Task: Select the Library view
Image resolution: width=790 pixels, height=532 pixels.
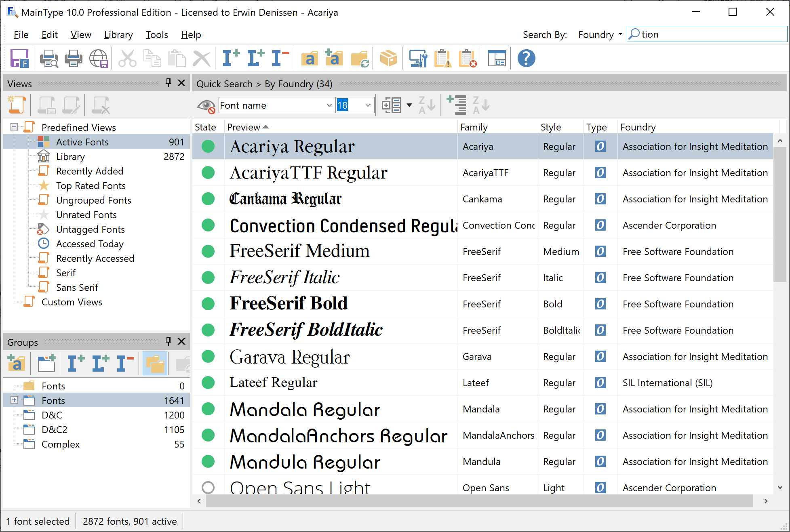Action: coord(96,156)
